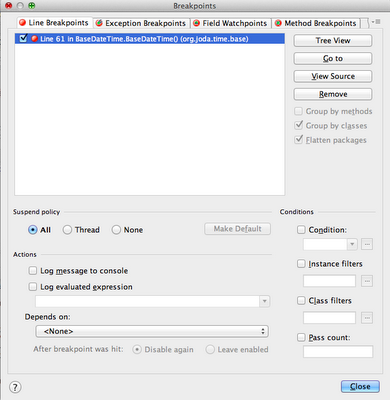Open help with the question mark button
The width and height of the screenshot is (390, 400).
(15, 387)
